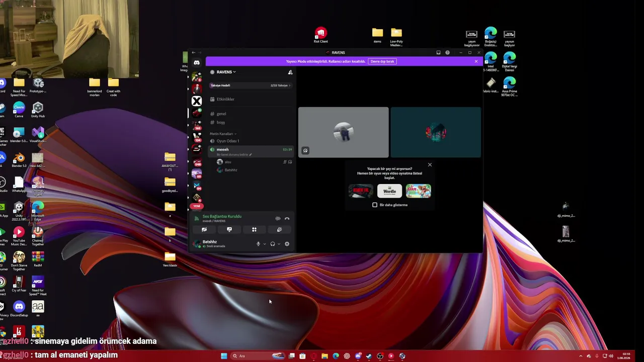Viewport: 644px width, 362px height.
Task: Launch the Farm activity card
Action: (x=419, y=191)
